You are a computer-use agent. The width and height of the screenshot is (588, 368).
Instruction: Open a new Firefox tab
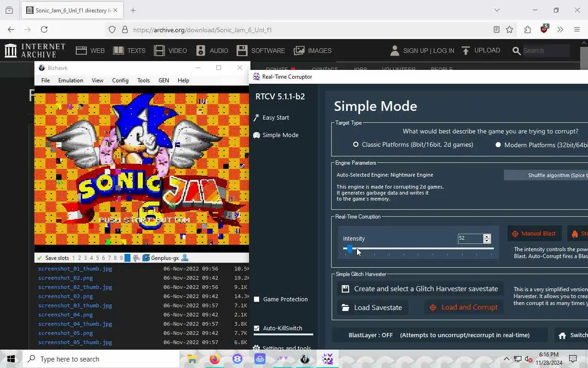pyautogui.click(x=133, y=10)
